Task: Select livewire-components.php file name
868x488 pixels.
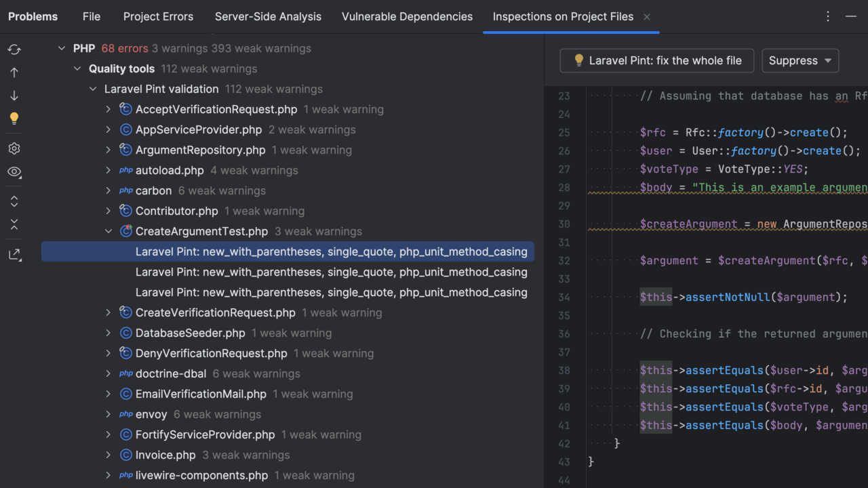Action: [x=201, y=475]
